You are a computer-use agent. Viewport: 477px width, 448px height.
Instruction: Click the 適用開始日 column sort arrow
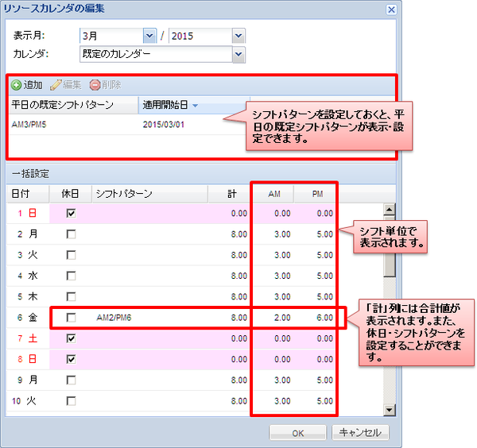click(195, 106)
